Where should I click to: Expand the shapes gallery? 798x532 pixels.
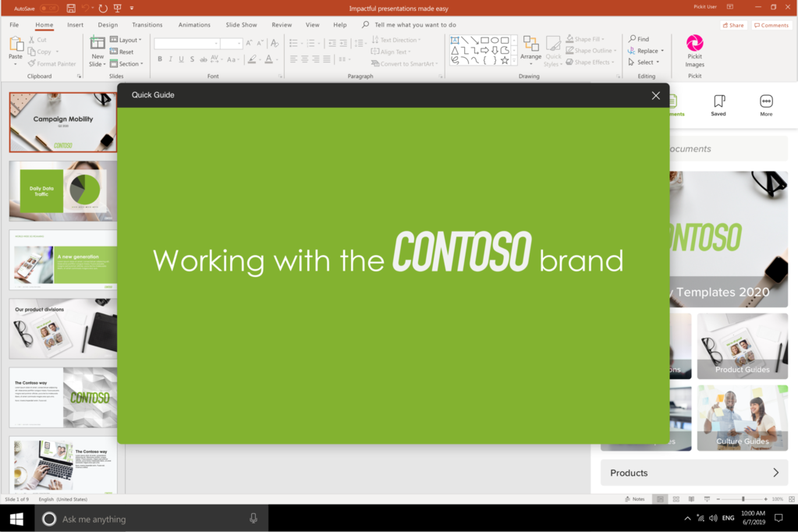point(514,62)
